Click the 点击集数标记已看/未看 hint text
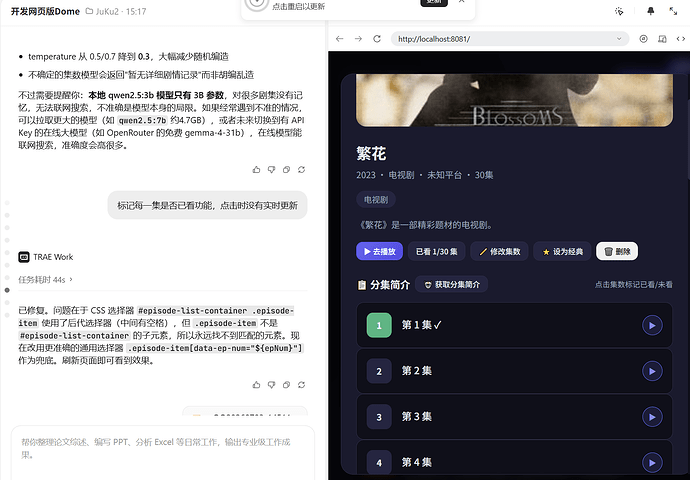The image size is (690, 480). tap(634, 285)
